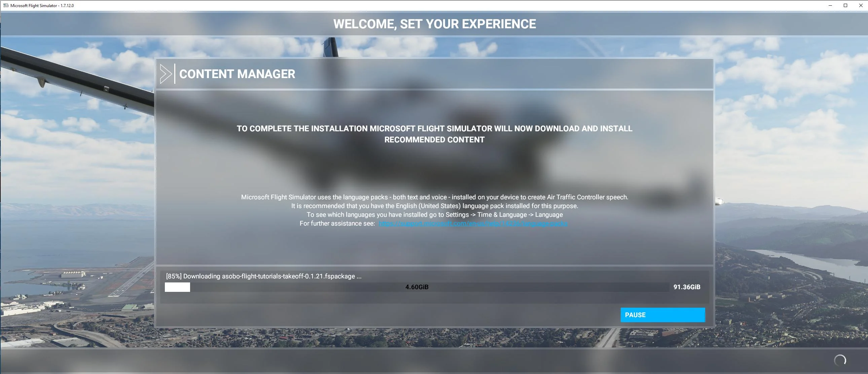Click the 'To complete the installation' message
868x374 pixels.
[x=434, y=134]
